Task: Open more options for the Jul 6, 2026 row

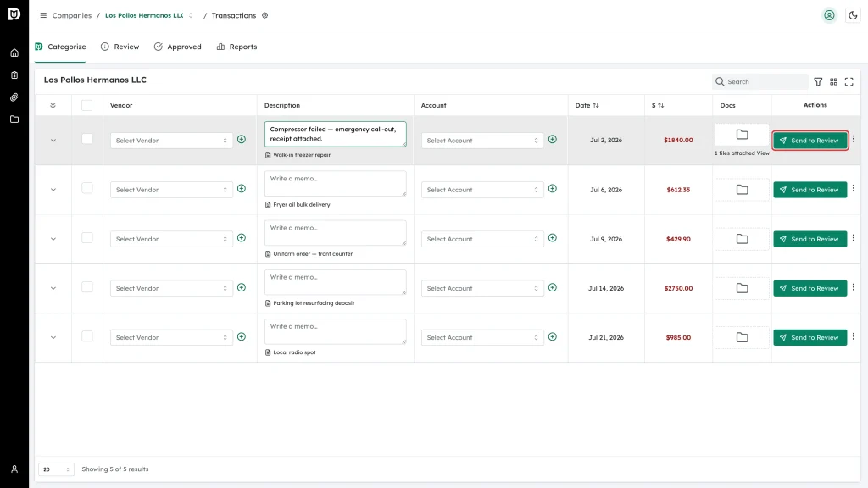Action: click(x=854, y=189)
